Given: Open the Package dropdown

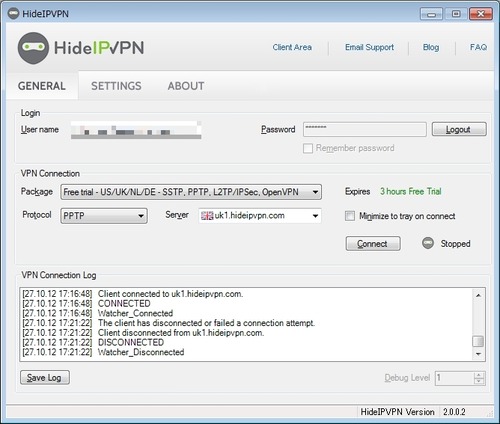Looking at the screenshot, I should point(191,192).
